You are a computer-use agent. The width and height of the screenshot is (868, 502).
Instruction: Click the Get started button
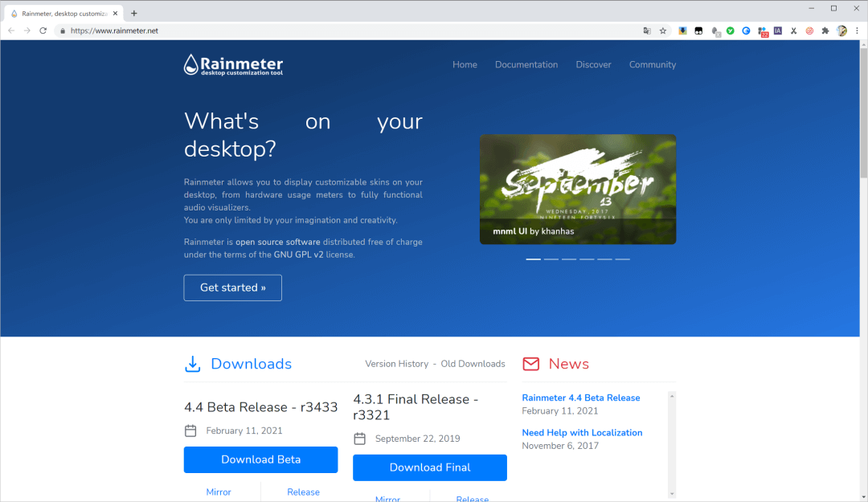pyautogui.click(x=232, y=288)
